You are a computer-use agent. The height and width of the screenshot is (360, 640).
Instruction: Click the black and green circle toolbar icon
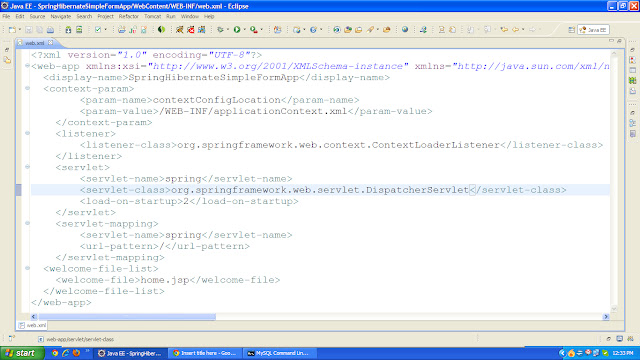click(x=161, y=30)
